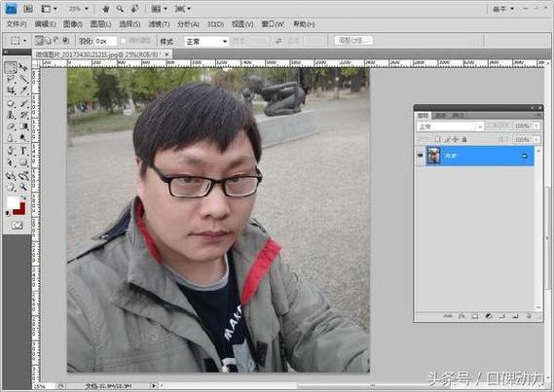
Task: Toggle Quick Mask mode
Action: (17, 225)
